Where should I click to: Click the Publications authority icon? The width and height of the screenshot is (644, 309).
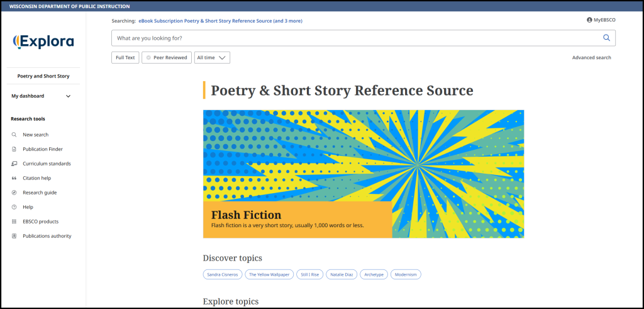(14, 236)
